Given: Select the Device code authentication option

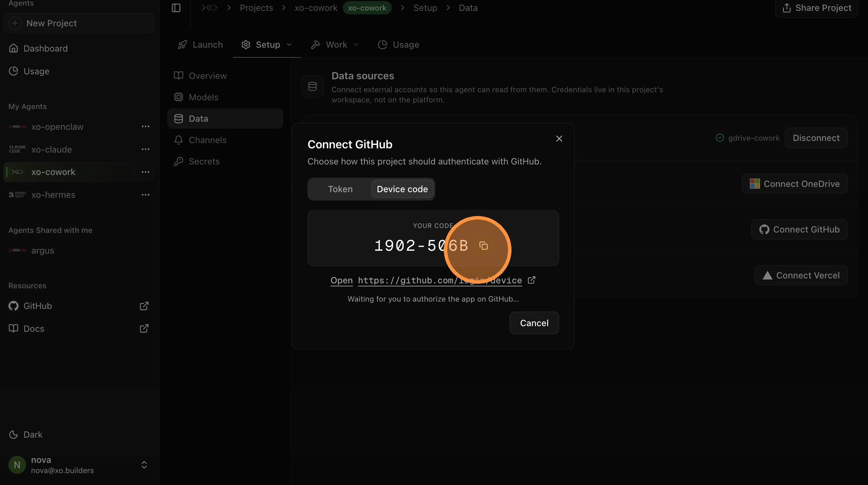Looking at the screenshot, I should click(x=402, y=189).
